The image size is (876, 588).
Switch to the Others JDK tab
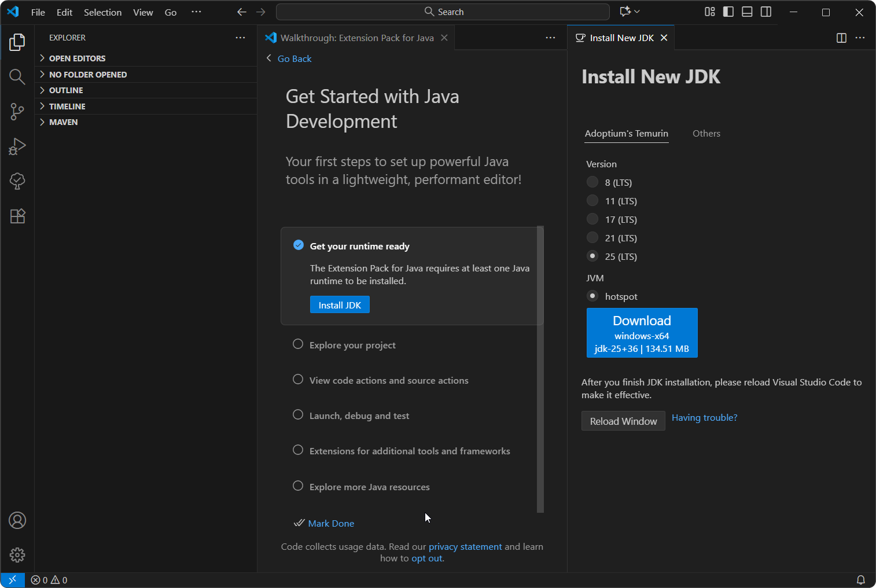coord(706,133)
